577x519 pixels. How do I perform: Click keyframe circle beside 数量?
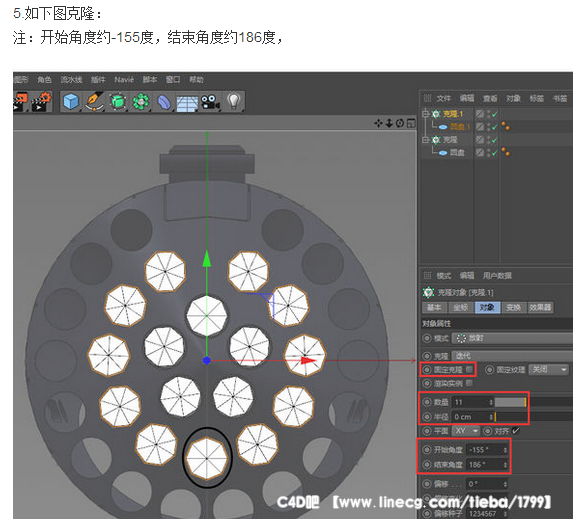426,402
